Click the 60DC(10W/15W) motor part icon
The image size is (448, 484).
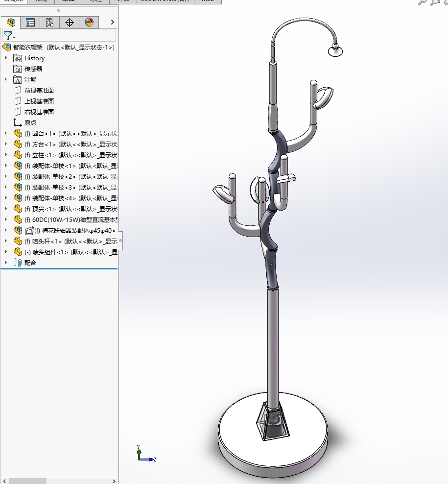tap(18, 220)
